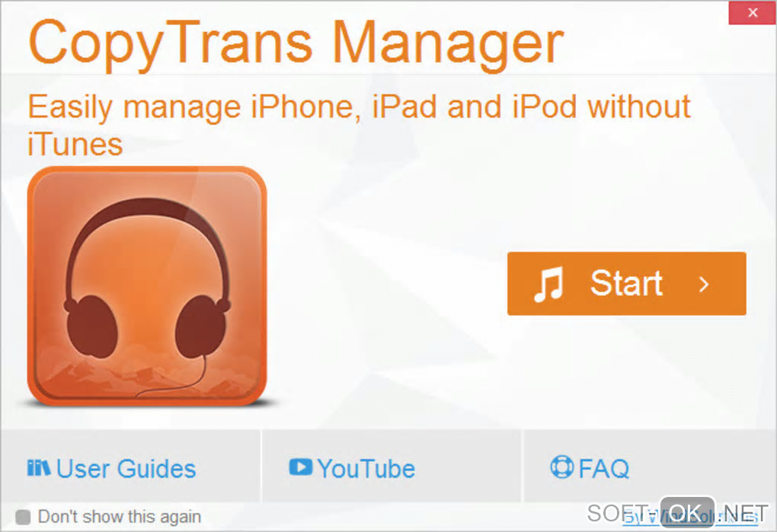
Task: Click the orange headphones app logo
Action: (147, 286)
